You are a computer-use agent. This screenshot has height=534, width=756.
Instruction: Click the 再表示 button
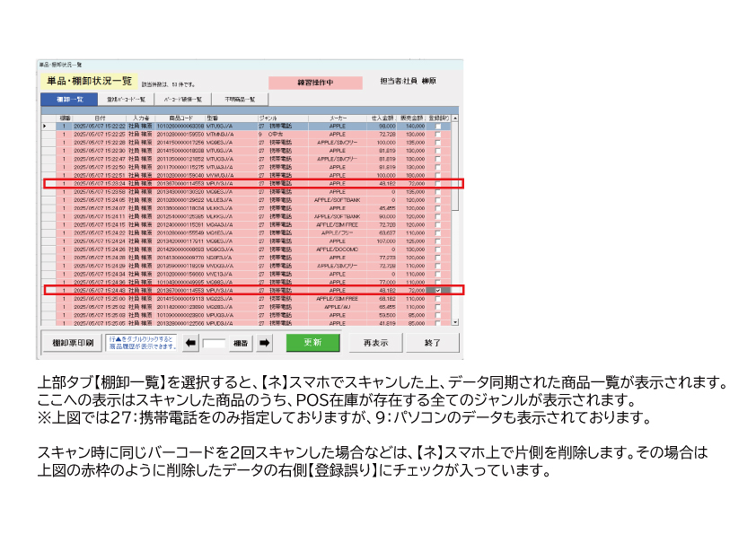click(x=375, y=342)
